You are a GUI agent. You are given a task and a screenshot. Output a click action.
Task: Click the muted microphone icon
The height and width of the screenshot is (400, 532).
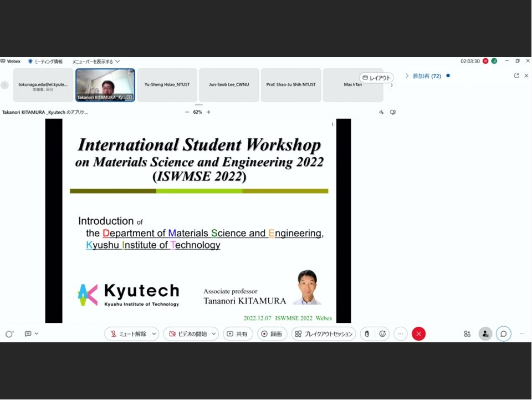click(x=113, y=334)
